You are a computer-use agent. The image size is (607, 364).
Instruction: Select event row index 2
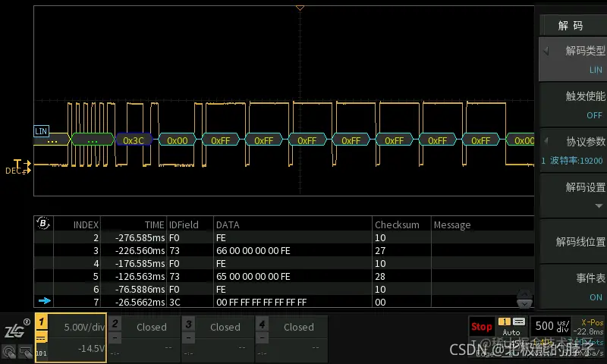(x=284, y=237)
